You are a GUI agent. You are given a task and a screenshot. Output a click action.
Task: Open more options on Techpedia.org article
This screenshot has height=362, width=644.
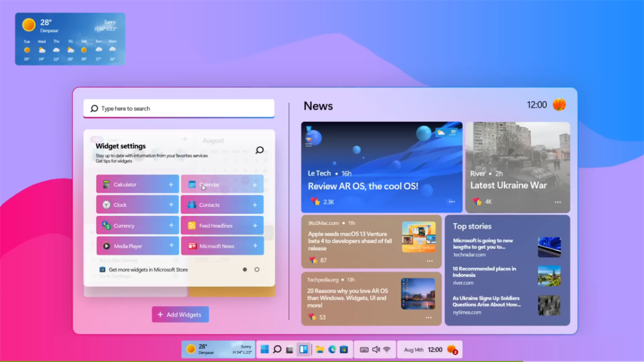(429, 317)
